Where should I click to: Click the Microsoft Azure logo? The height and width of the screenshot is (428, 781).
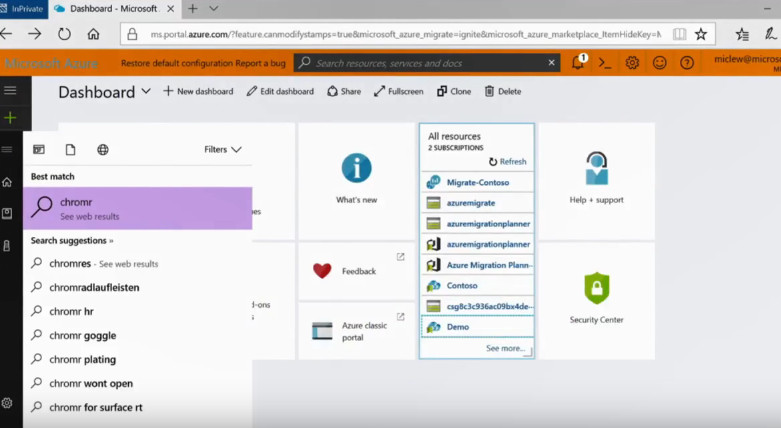pyautogui.click(x=51, y=63)
